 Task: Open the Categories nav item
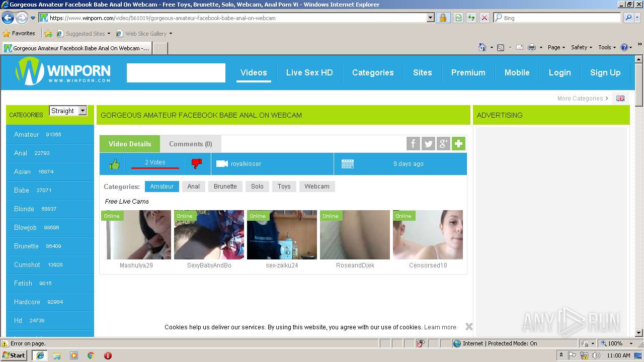(x=373, y=72)
